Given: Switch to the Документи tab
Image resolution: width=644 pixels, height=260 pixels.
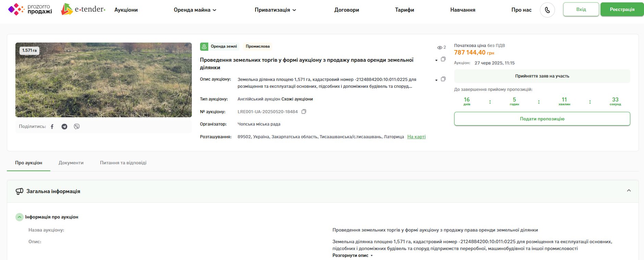Looking at the screenshot, I should click(71, 163).
